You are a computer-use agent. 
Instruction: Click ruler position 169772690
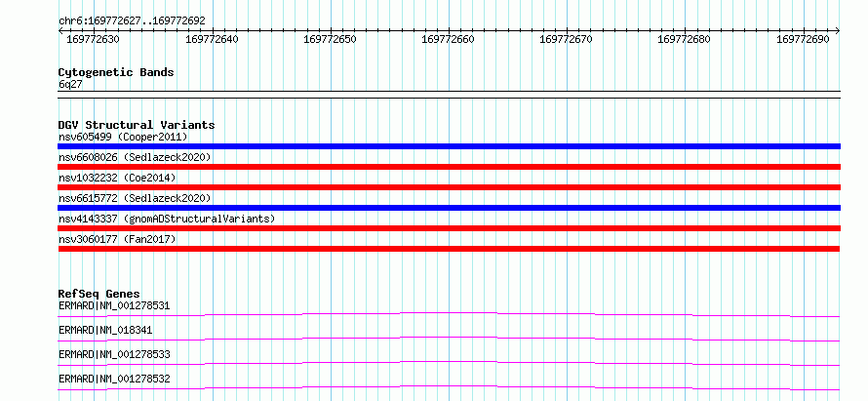(803, 39)
